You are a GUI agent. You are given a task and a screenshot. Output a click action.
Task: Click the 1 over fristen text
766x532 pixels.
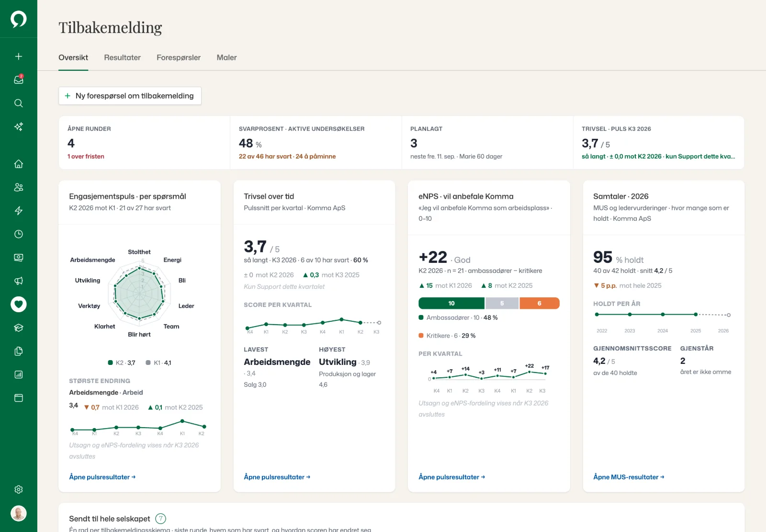click(86, 157)
